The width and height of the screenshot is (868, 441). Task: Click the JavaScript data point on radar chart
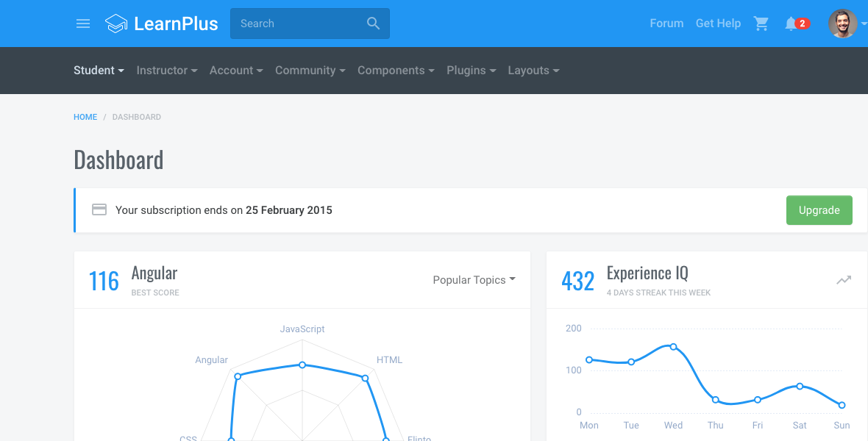click(302, 365)
